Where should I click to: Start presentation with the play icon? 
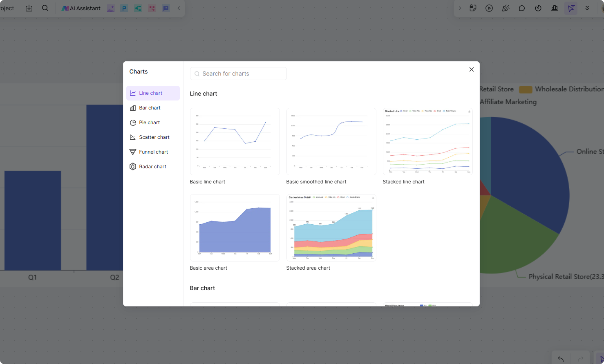tap(489, 8)
